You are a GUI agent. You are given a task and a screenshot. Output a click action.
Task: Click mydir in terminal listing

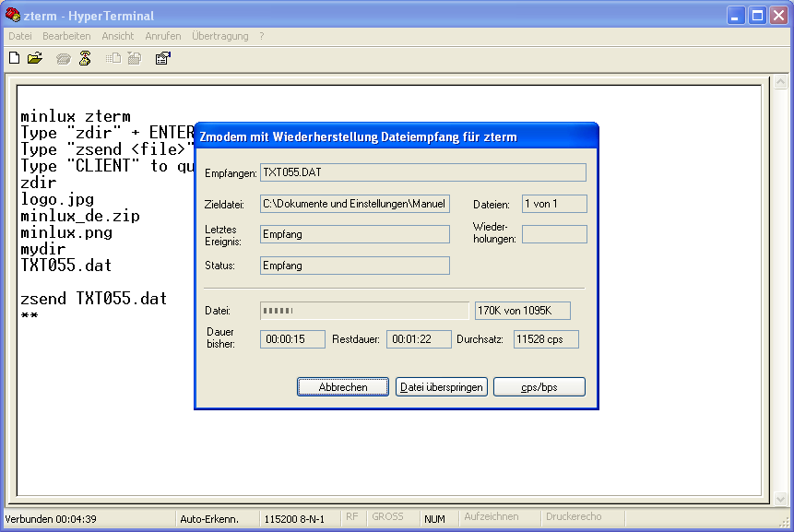[43, 249]
